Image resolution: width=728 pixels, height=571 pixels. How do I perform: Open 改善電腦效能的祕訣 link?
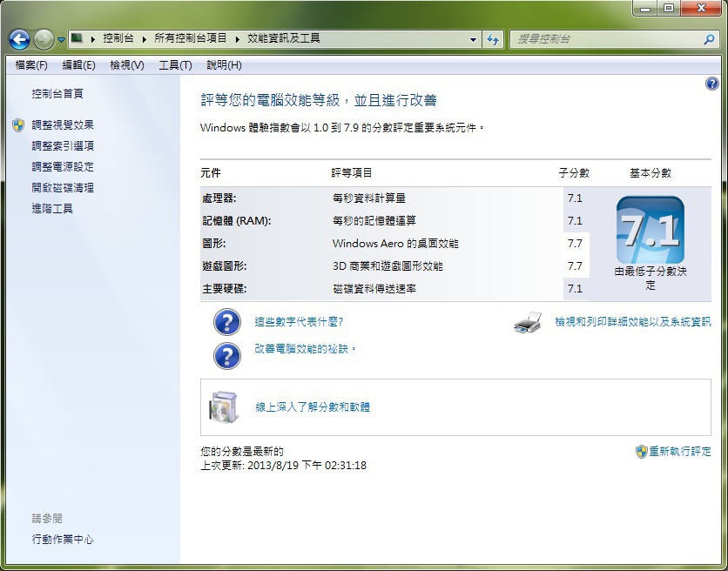(x=305, y=349)
